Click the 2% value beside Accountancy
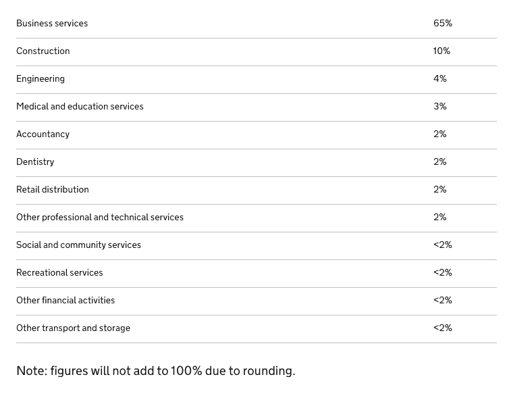Screen dimensions: 532x404 (440, 134)
